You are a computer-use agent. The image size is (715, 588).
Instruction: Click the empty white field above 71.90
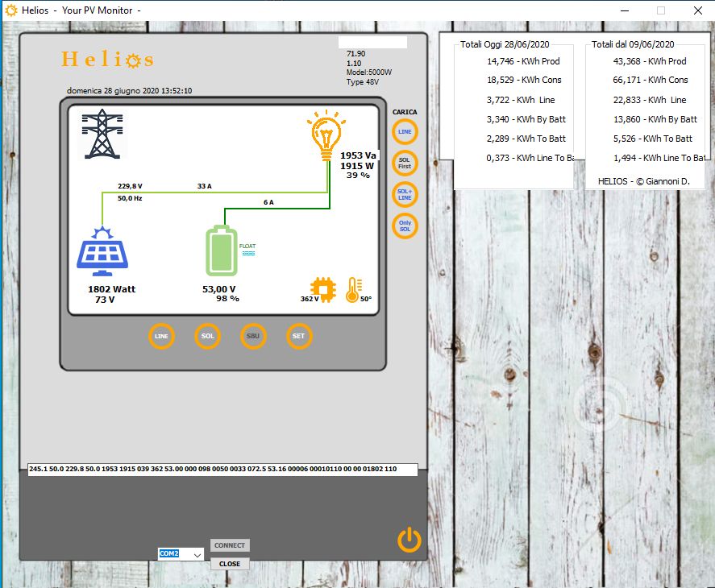tap(372, 43)
